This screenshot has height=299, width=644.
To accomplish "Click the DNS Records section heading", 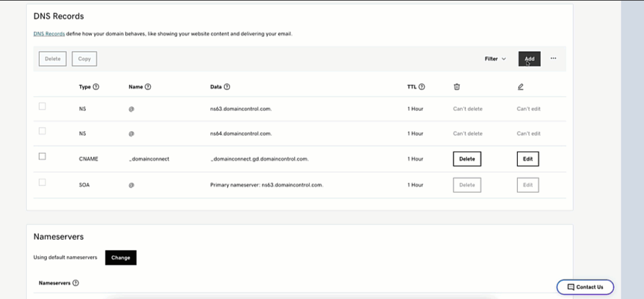I will coord(59,16).
